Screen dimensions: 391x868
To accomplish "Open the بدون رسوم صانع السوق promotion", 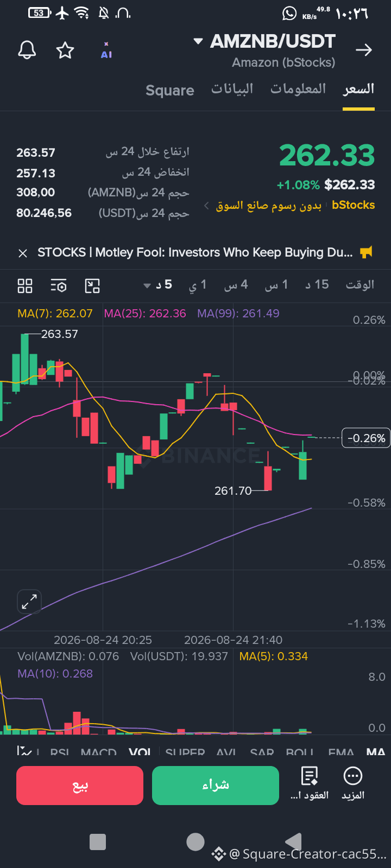I will (269, 206).
